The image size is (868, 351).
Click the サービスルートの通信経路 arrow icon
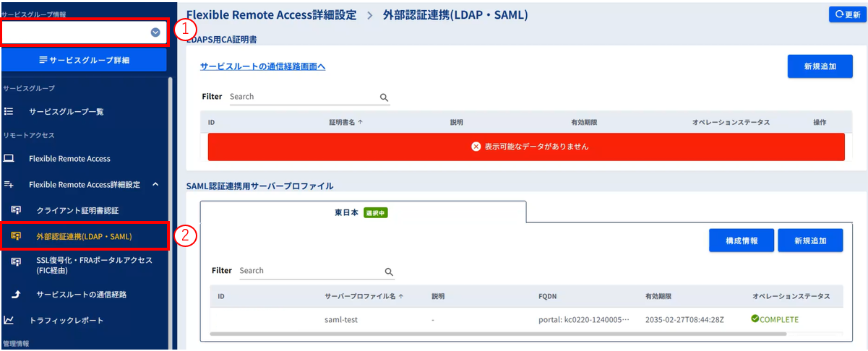[16, 294]
